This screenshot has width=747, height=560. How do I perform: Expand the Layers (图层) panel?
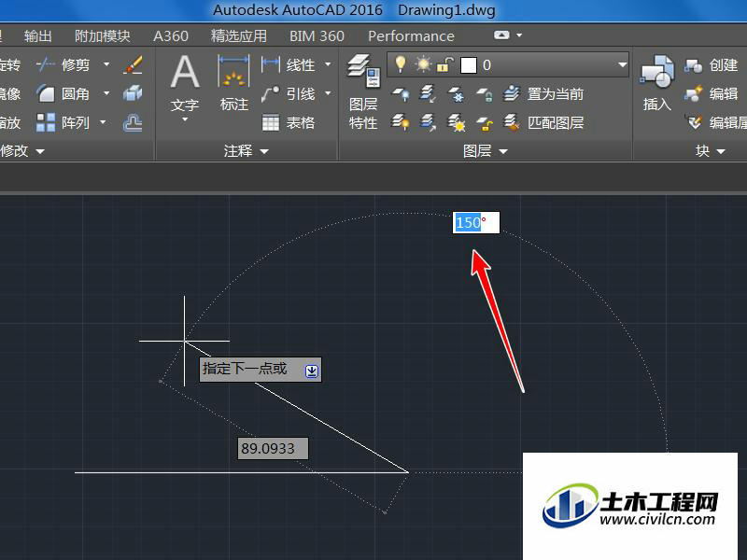coord(486,151)
